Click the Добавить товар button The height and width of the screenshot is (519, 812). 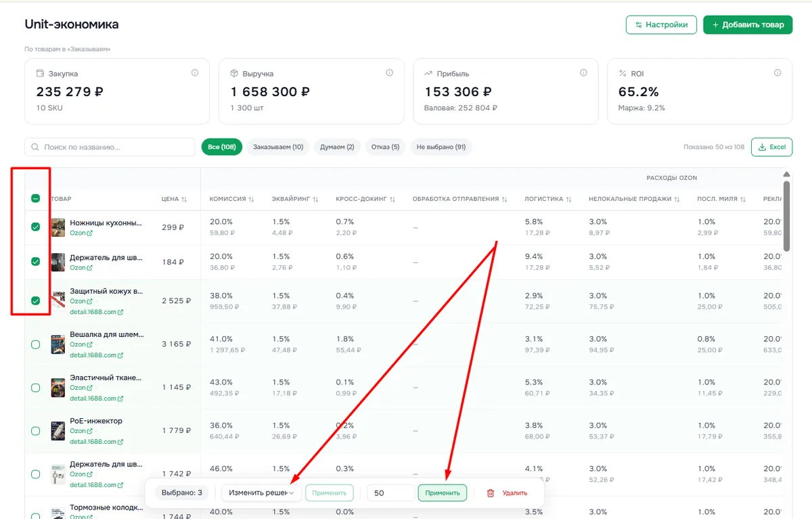point(748,24)
